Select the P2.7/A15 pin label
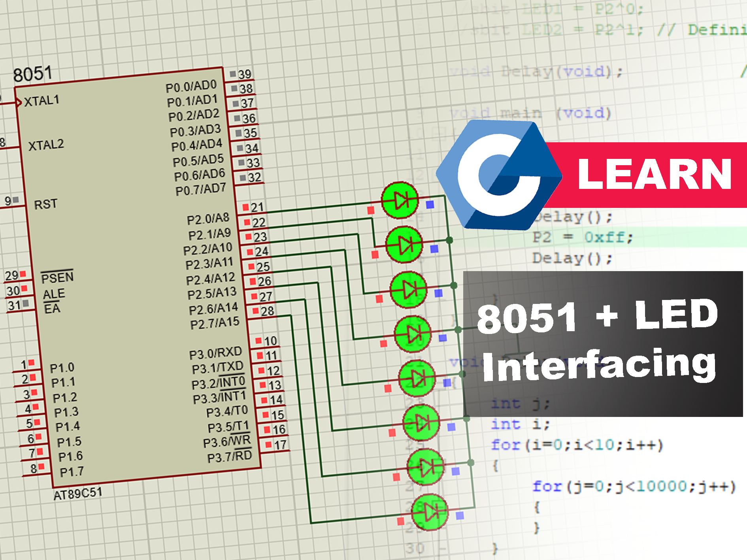 (x=215, y=323)
